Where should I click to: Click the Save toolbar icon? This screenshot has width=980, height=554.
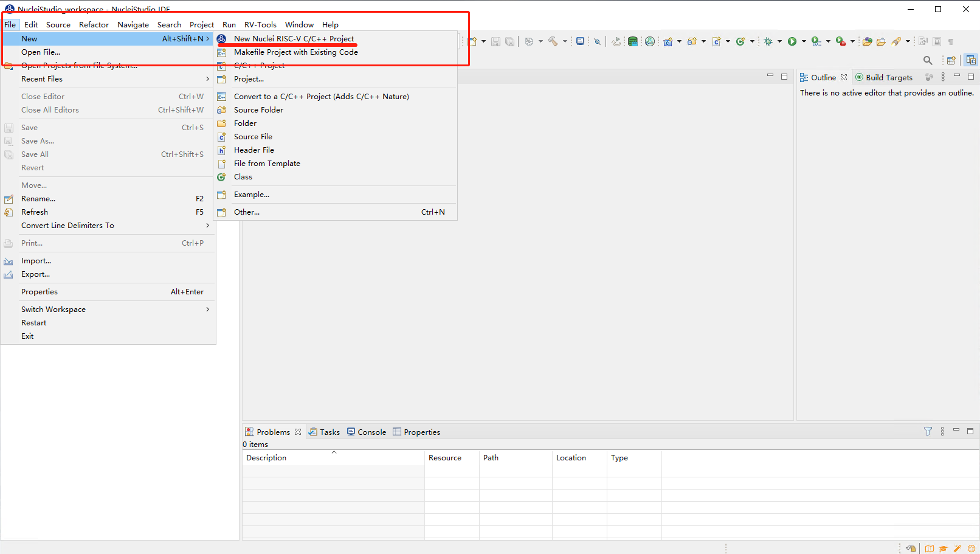(x=495, y=41)
